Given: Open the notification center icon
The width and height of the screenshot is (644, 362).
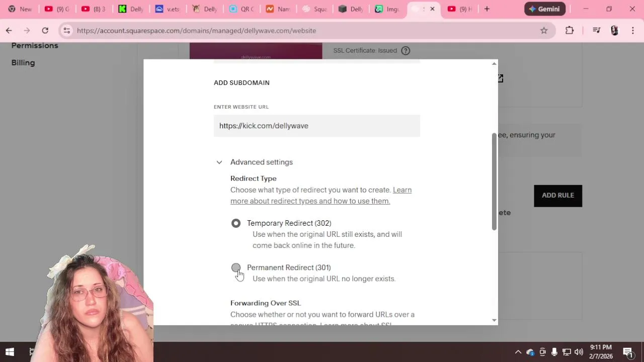Looking at the screenshot, I should click(628, 352).
